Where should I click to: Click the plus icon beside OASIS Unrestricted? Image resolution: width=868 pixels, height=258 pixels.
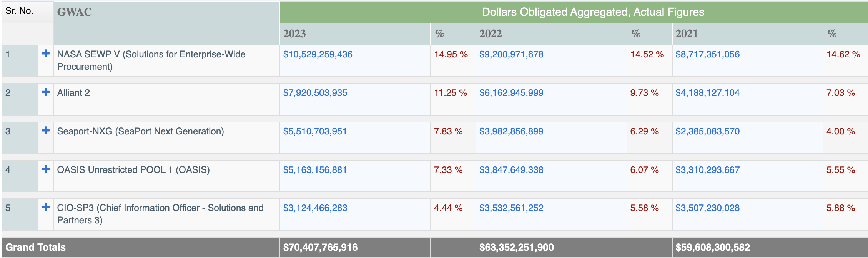click(45, 169)
